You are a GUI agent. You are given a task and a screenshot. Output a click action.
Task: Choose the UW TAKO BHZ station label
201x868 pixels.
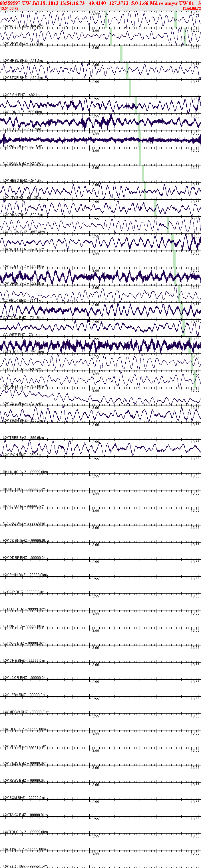pos(25,816)
